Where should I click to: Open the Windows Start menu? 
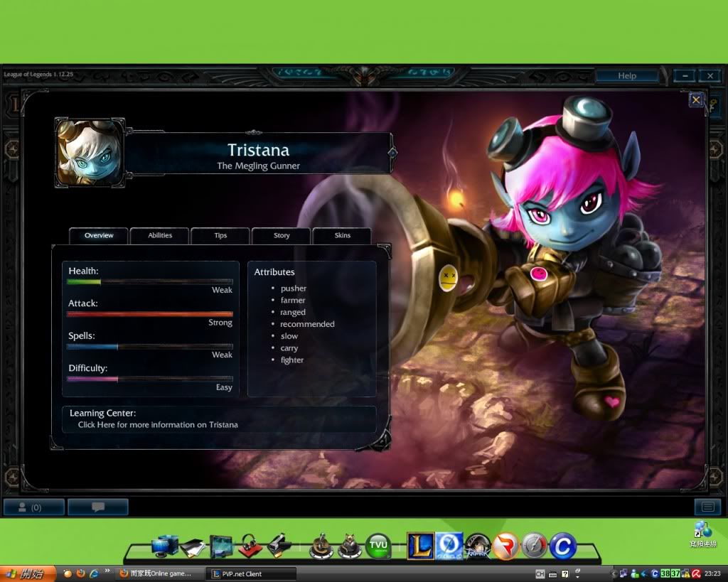click(27, 573)
